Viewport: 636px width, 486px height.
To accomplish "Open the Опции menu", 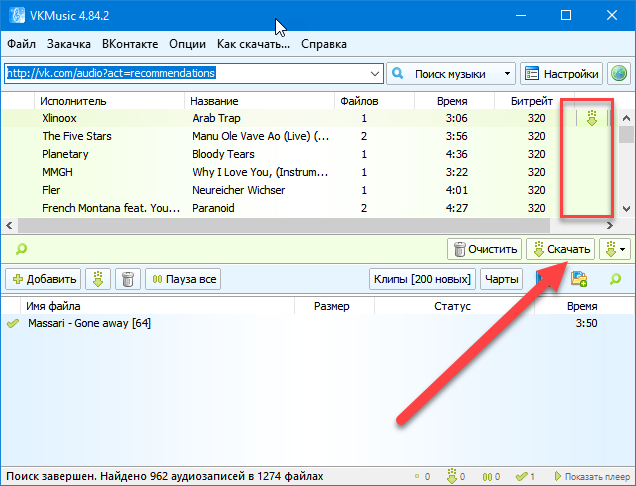I will (187, 44).
